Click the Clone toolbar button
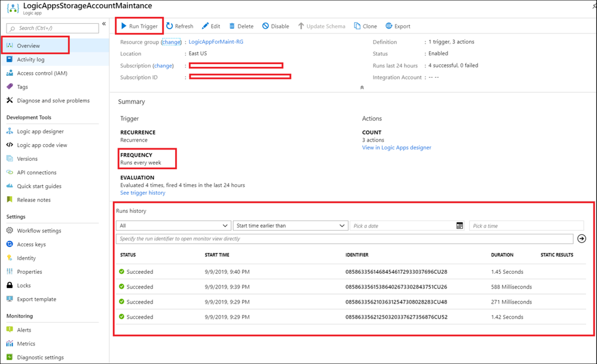Image resolution: width=597 pixels, height=364 pixels. pos(366,26)
